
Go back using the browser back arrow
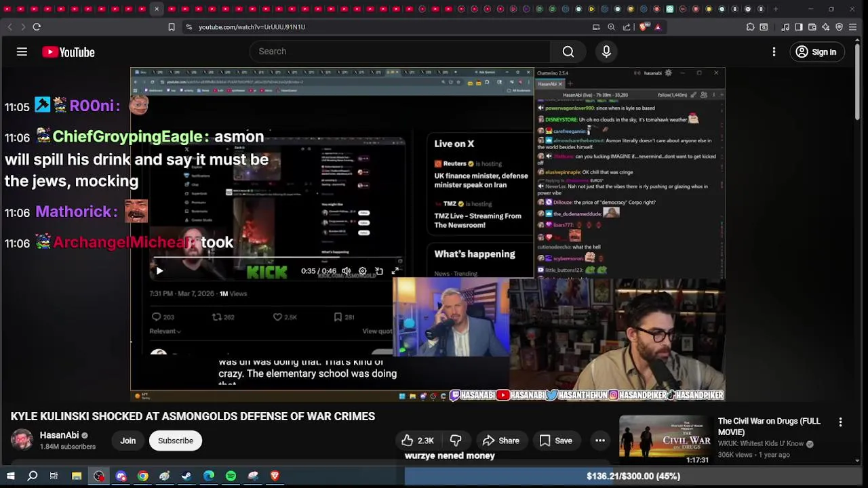tap(9, 27)
